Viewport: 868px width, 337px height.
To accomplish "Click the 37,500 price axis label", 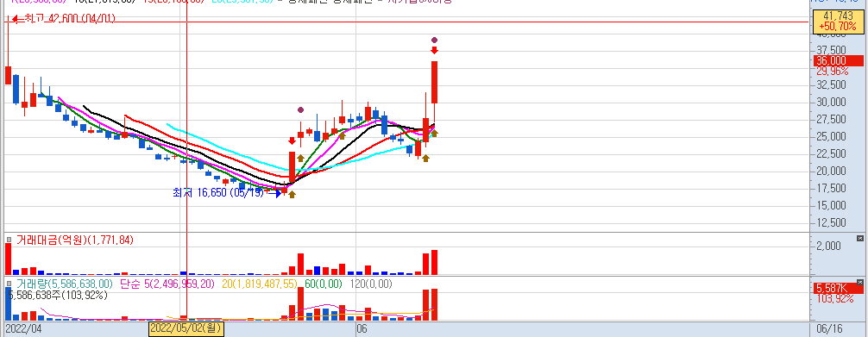I will (831, 50).
